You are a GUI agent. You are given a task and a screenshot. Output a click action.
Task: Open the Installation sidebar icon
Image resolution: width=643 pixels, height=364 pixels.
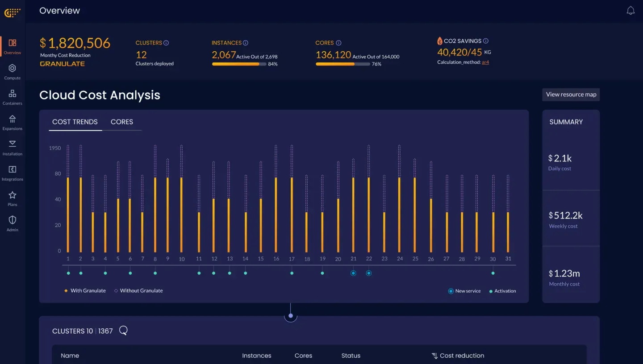pos(13,148)
